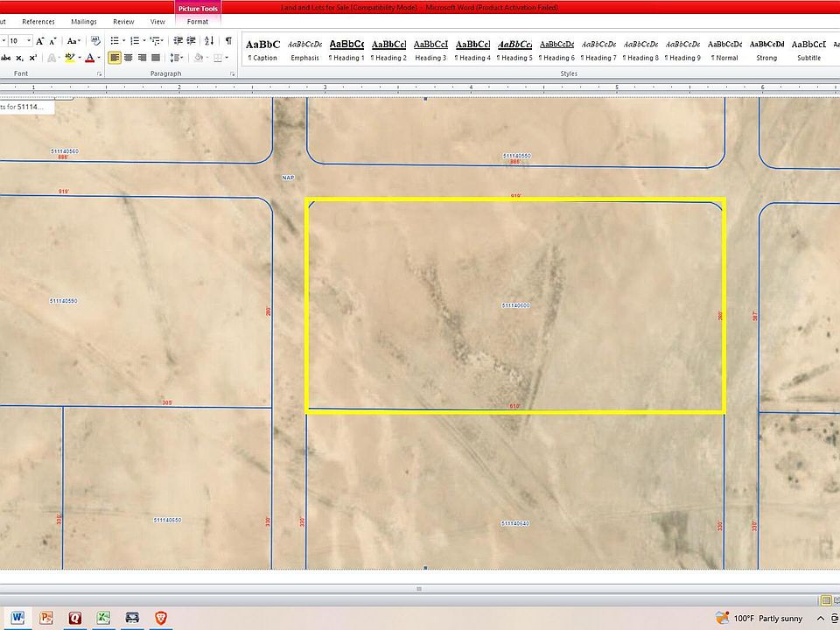Open the font size dropdown
Viewport: 840px width, 630px height.
point(29,41)
